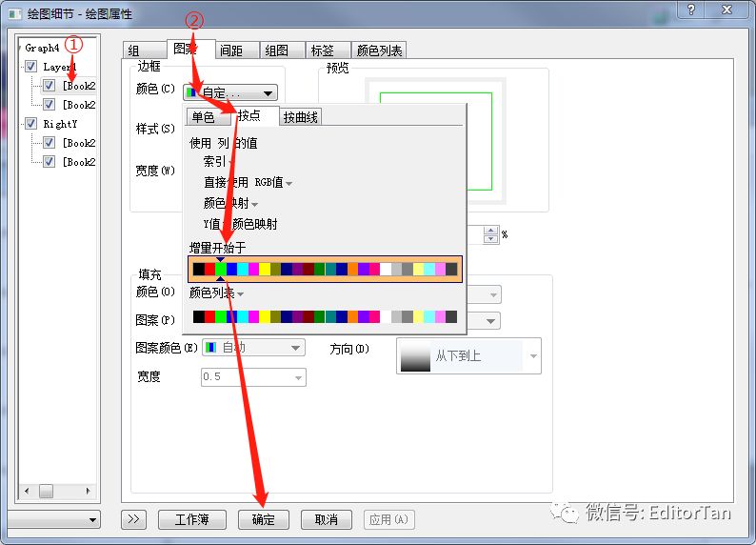Screen dimensions: 756x545
Task: Switch to the 组图 tab
Action: (282, 50)
